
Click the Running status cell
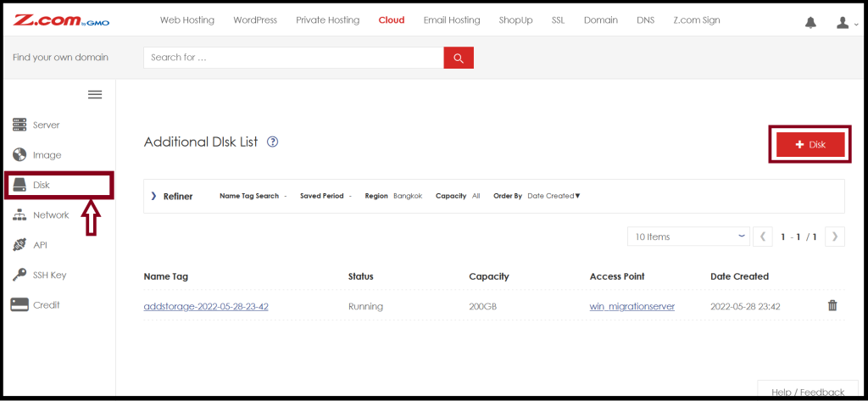365,306
